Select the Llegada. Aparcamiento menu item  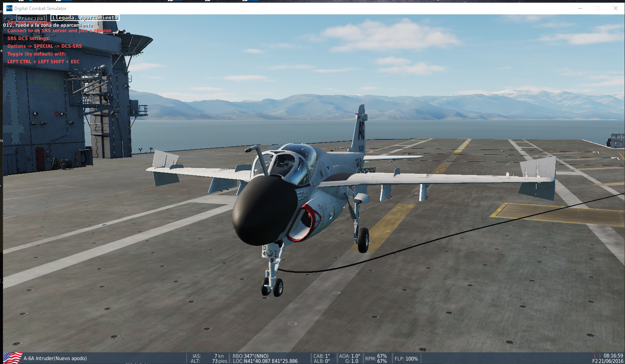85,18
